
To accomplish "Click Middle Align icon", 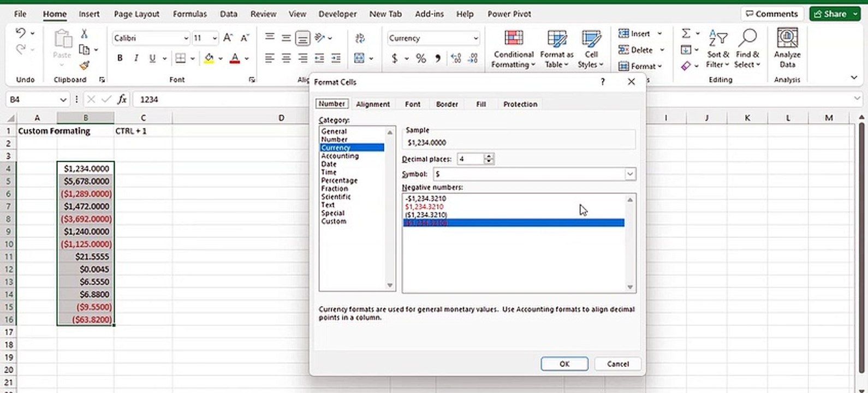I will click(286, 38).
